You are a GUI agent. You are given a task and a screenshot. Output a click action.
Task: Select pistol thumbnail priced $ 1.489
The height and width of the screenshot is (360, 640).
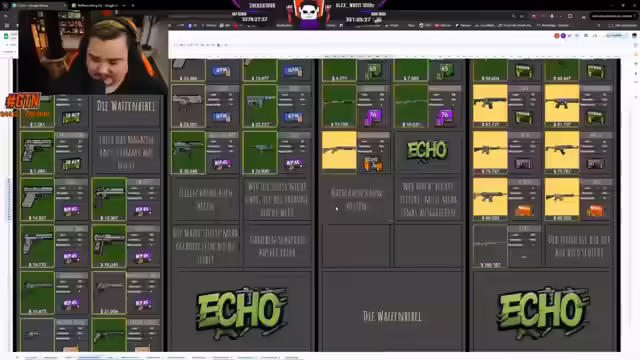point(37,153)
